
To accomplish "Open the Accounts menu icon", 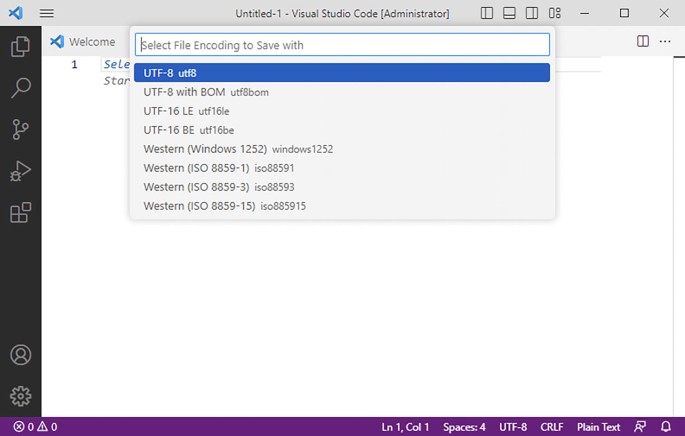I will (20, 355).
